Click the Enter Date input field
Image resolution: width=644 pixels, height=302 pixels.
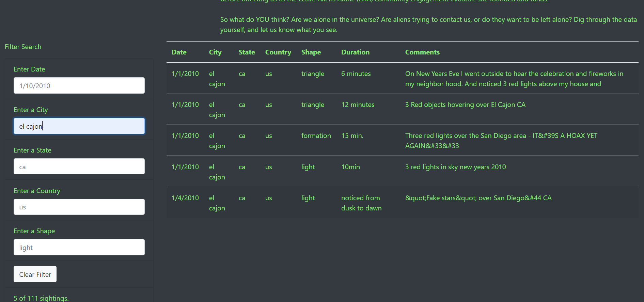point(79,85)
